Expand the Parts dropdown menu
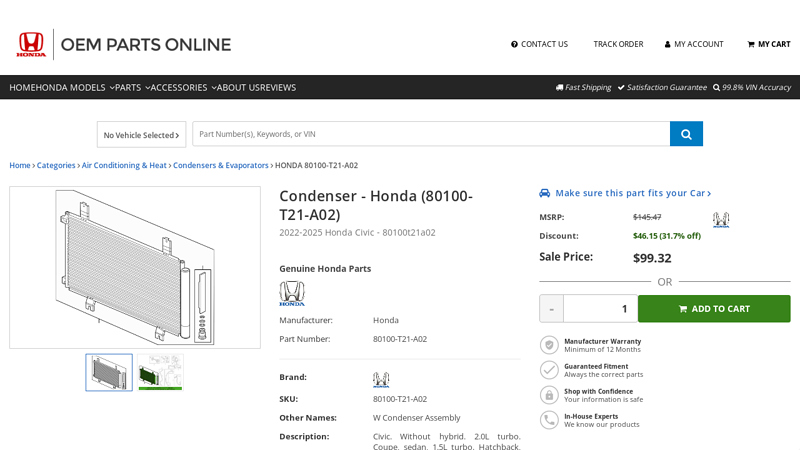800x450 pixels. coord(132,87)
